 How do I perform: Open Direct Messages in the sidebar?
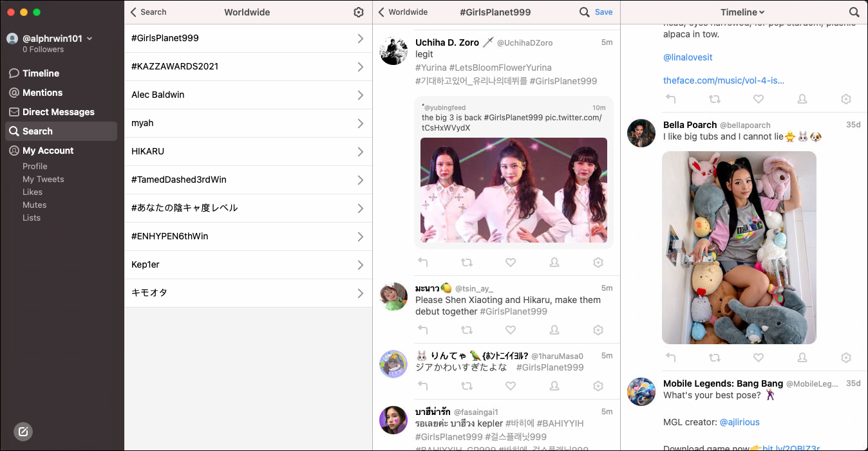pyautogui.click(x=58, y=112)
